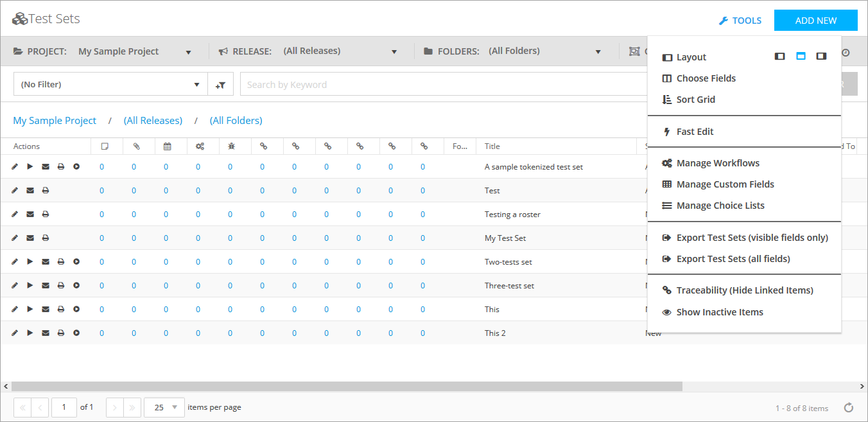868x422 pixels.
Task: Click the add filter funnel icon
Action: 221,84
